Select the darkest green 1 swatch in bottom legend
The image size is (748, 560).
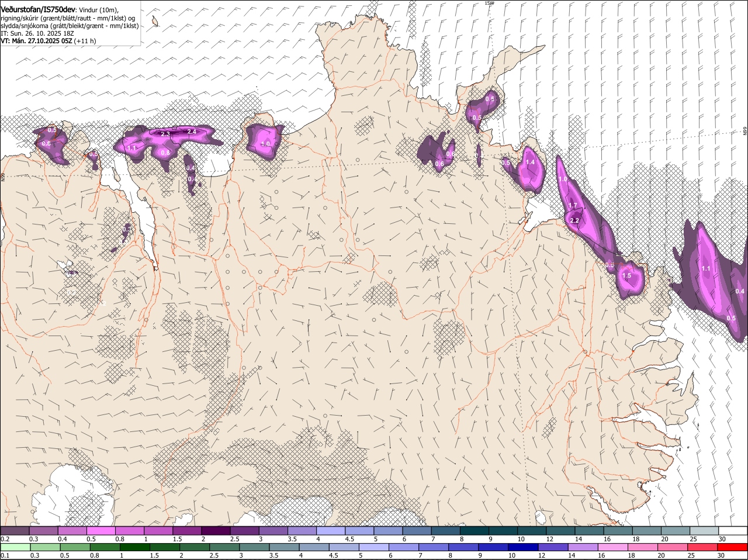(x=134, y=548)
